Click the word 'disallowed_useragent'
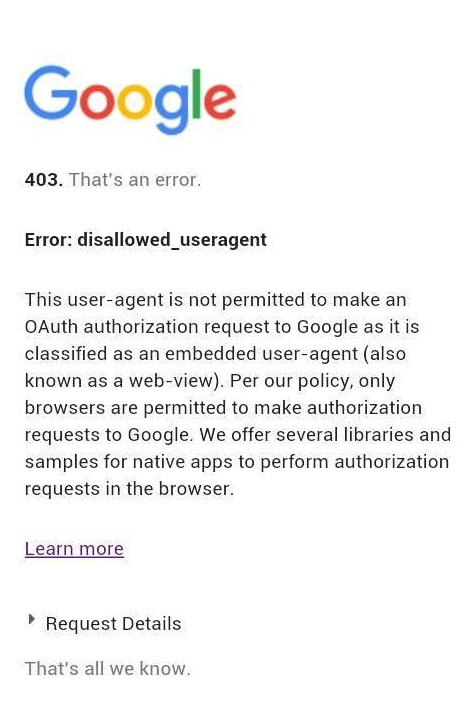 point(172,240)
